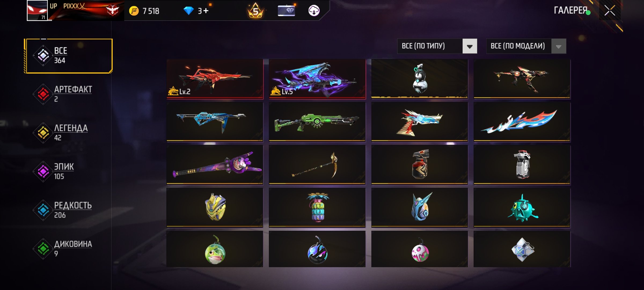Expand the ВСЕ (ПО МОДЕЛИ) dropdown

[x=526, y=46]
